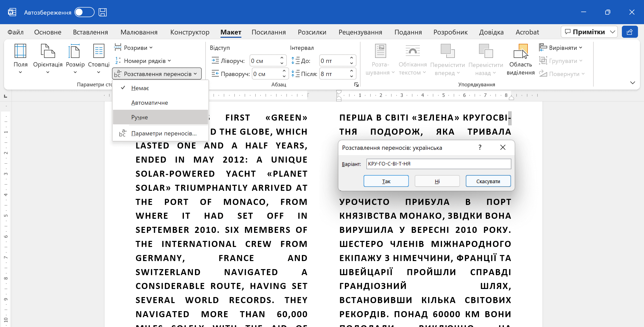This screenshot has width=644, height=327.
Task: Choose Автоматичне hyphenation menu item
Action: click(x=149, y=103)
